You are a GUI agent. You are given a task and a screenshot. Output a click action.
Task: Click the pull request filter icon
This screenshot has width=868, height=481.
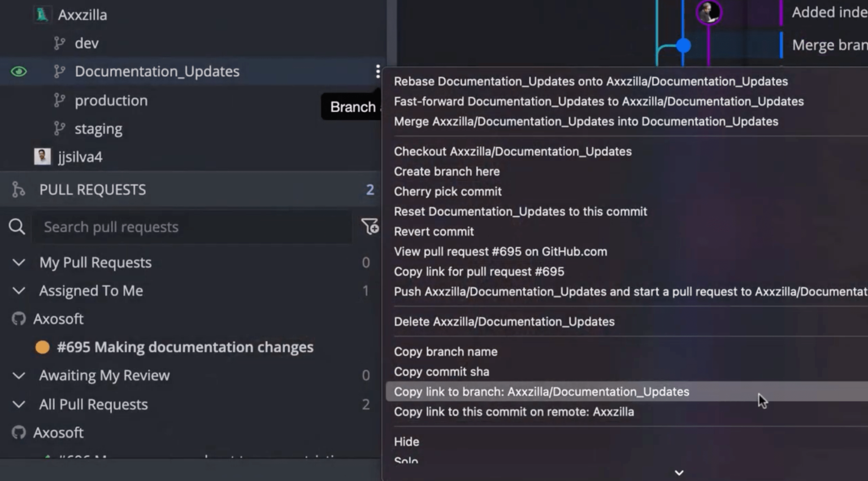370,226
